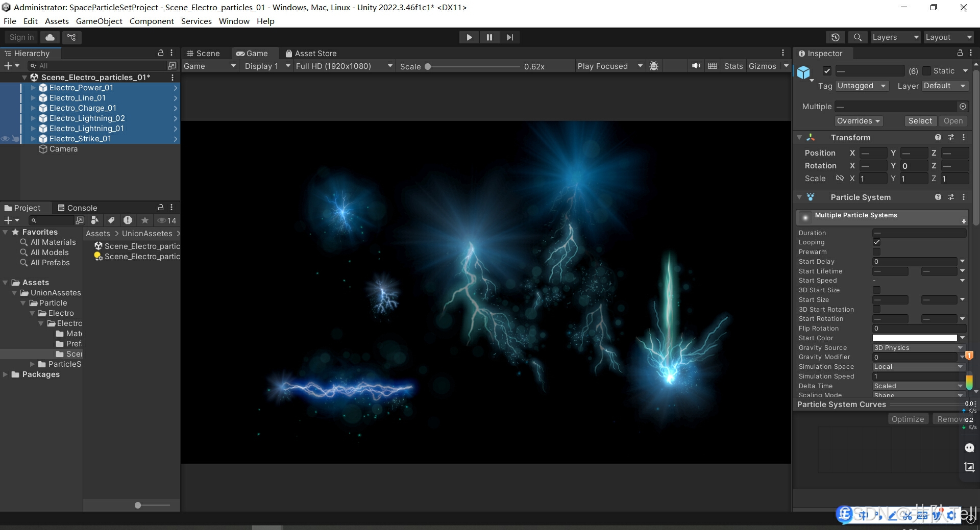Image resolution: width=980 pixels, height=530 pixels.
Task: Open the Start Color swatch
Action: 915,338
